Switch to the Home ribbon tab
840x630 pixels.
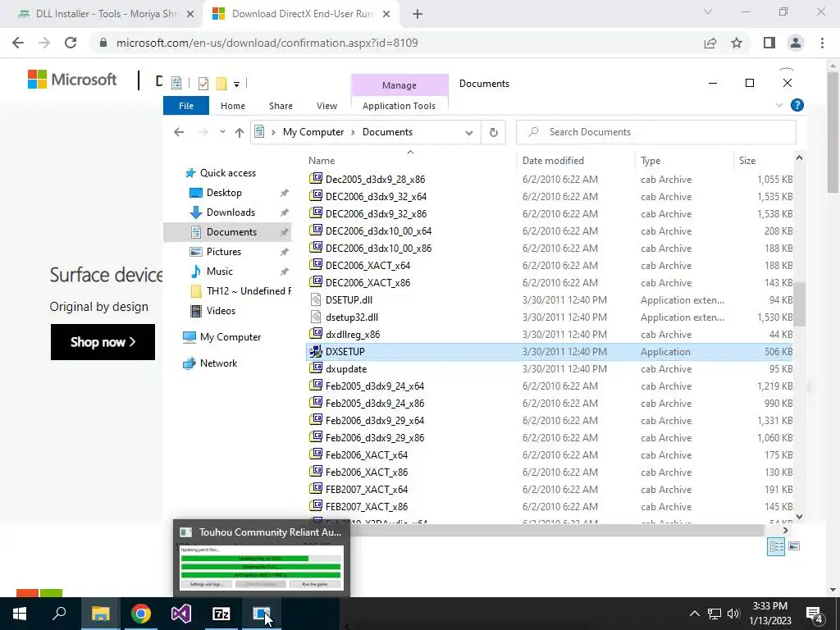click(x=232, y=106)
